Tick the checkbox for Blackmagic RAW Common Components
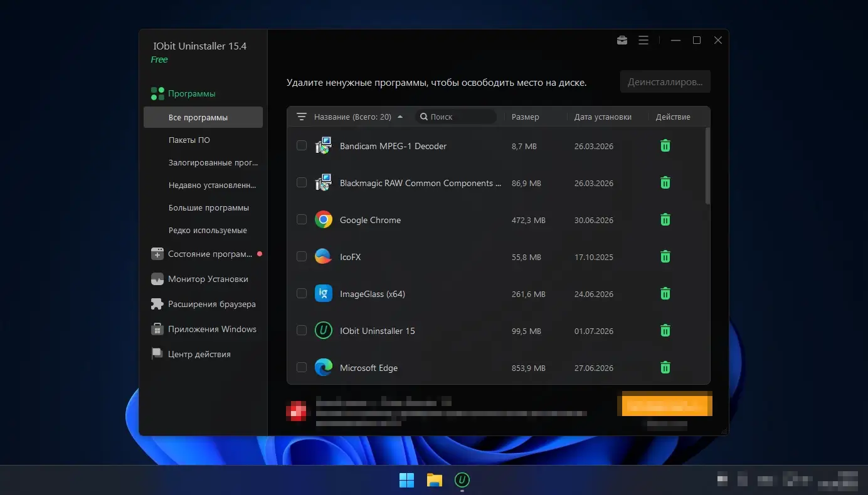This screenshot has height=495, width=868. click(x=302, y=183)
